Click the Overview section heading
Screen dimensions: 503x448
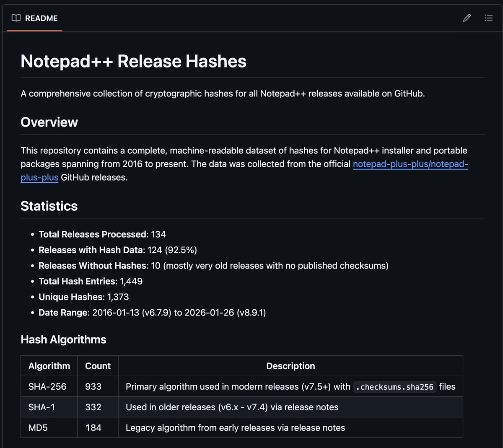[49, 122]
